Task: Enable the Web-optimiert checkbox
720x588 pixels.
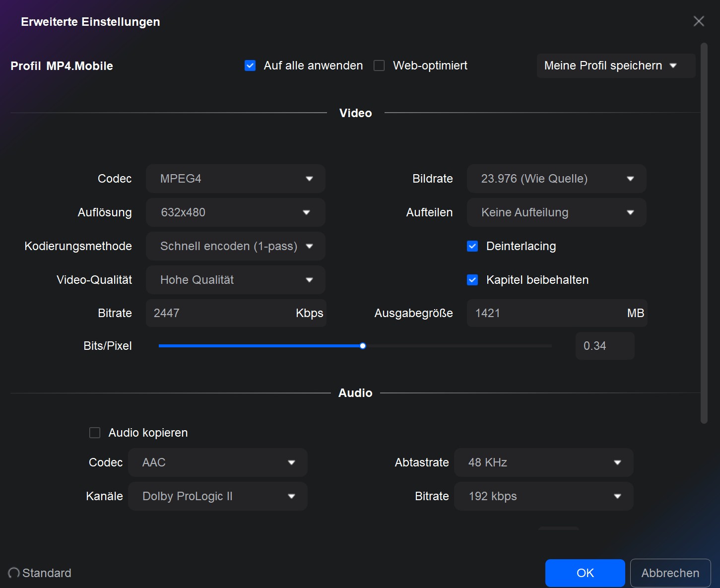Action: point(379,65)
